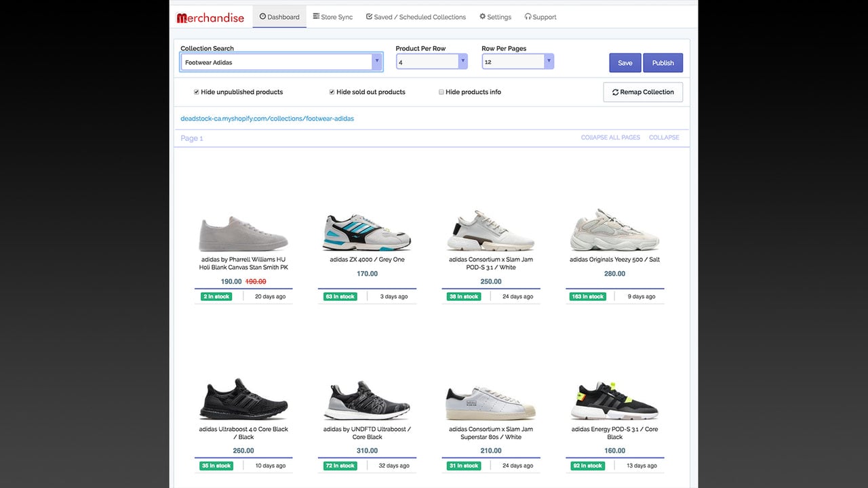Screen dimensions: 868x488
Task: Click the Save button
Action: (x=625, y=62)
